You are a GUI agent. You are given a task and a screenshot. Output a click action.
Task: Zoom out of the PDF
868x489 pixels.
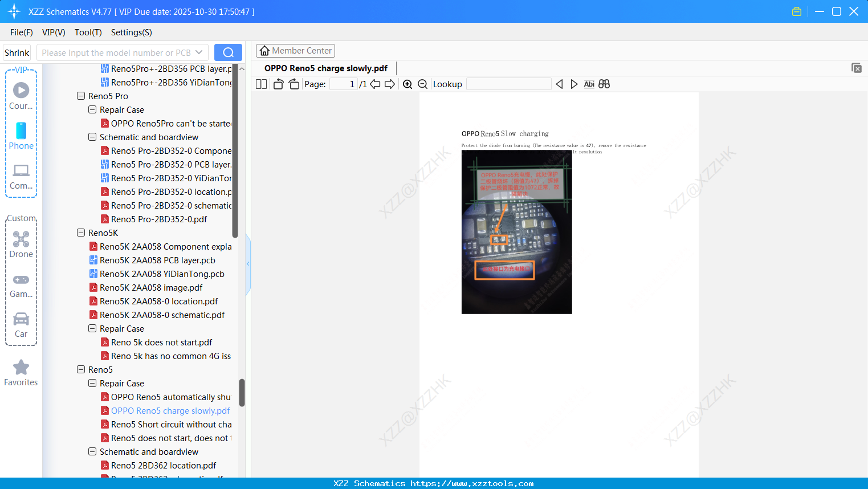[x=423, y=84]
